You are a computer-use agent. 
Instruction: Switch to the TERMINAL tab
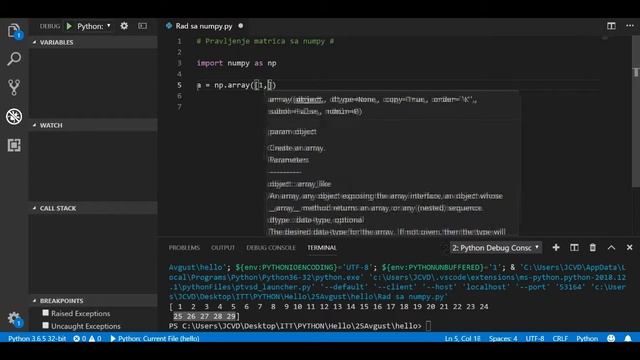pyautogui.click(x=322, y=248)
